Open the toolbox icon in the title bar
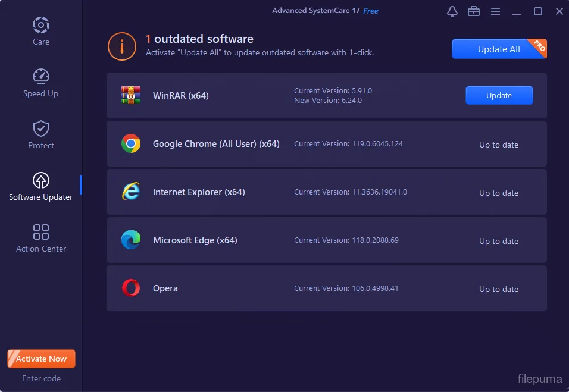Image resolution: width=569 pixels, height=392 pixels. click(474, 11)
